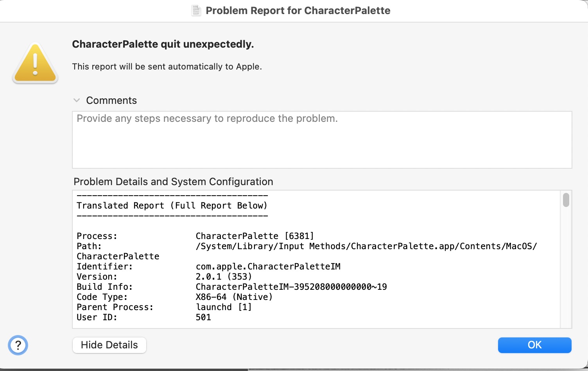Screen dimensions: 588x371
Task: Click the 'Problem Details and System Configuration' label
Action: click(x=173, y=182)
